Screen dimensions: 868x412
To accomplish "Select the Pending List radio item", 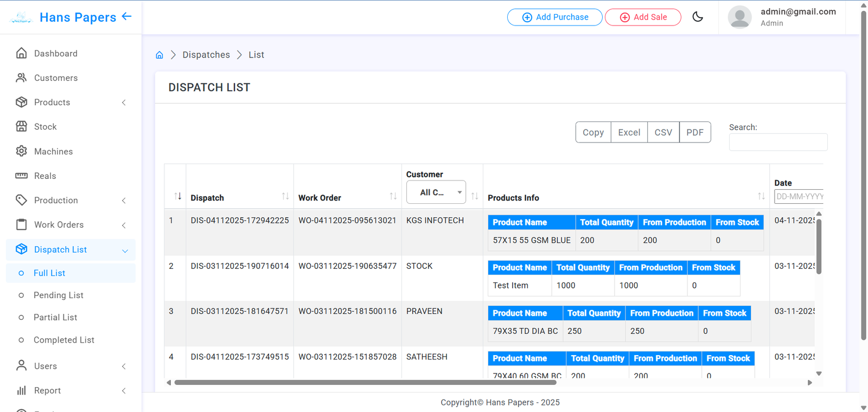I will pos(21,295).
